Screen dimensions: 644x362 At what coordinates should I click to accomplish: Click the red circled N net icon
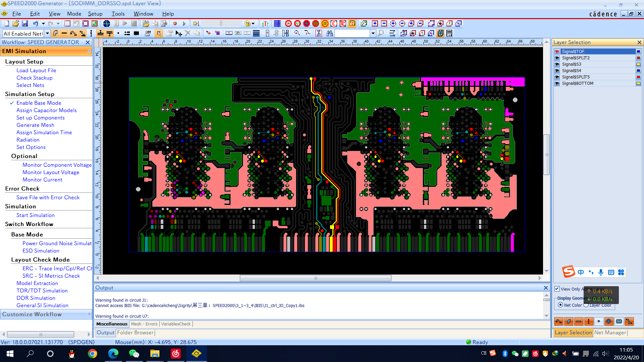coord(288,23)
